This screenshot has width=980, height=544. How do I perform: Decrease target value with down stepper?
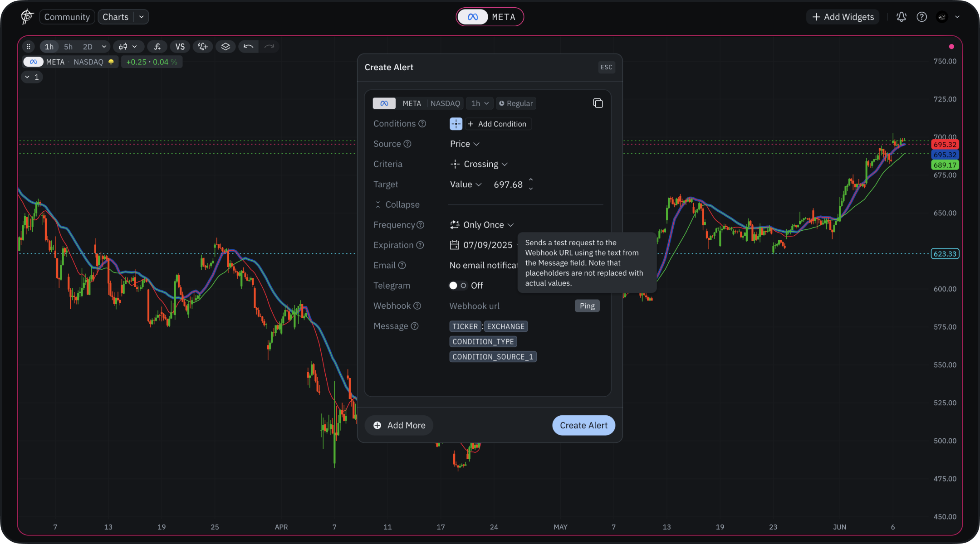531,189
